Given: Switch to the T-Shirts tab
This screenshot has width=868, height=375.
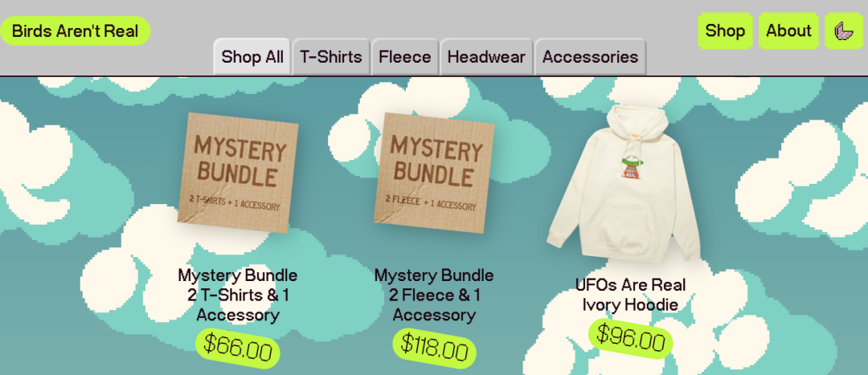Looking at the screenshot, I should [331, 56].
